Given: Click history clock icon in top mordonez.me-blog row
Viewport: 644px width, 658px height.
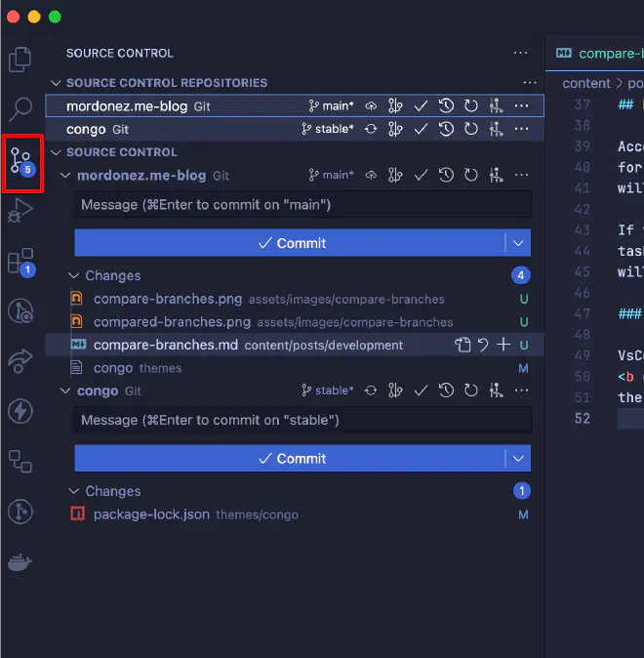Looking at the screenshot, I should point(446,106).
